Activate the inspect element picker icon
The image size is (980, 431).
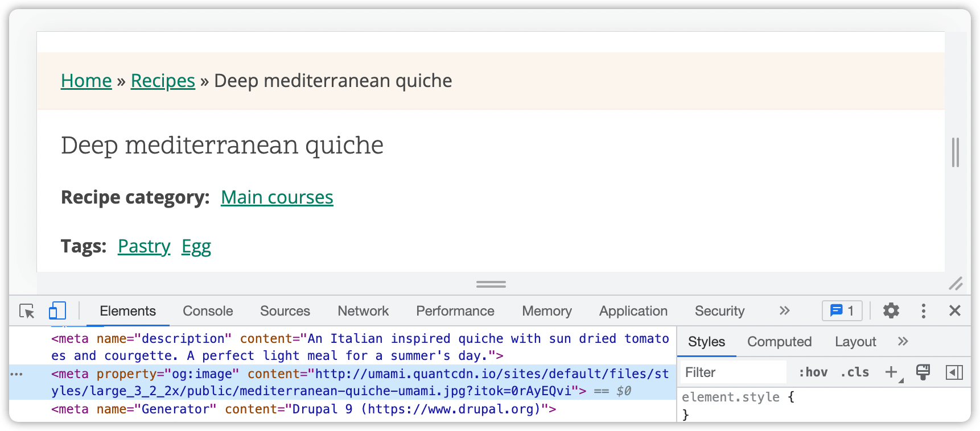coord(27,311)
